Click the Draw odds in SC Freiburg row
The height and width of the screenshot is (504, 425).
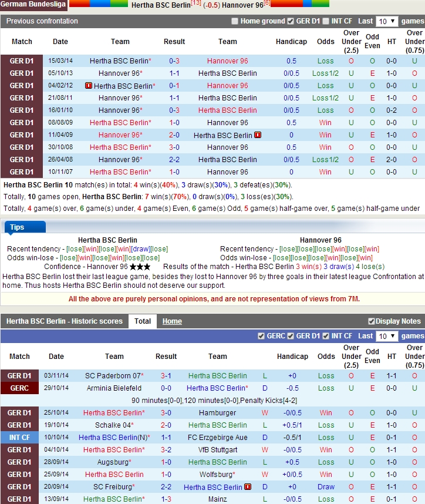[326, 486]
